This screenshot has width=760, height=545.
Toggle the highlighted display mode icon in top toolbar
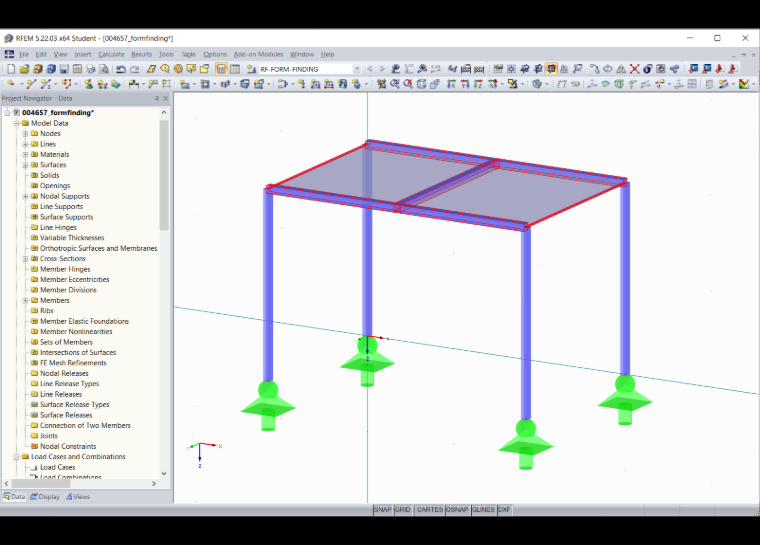point(551,69)
